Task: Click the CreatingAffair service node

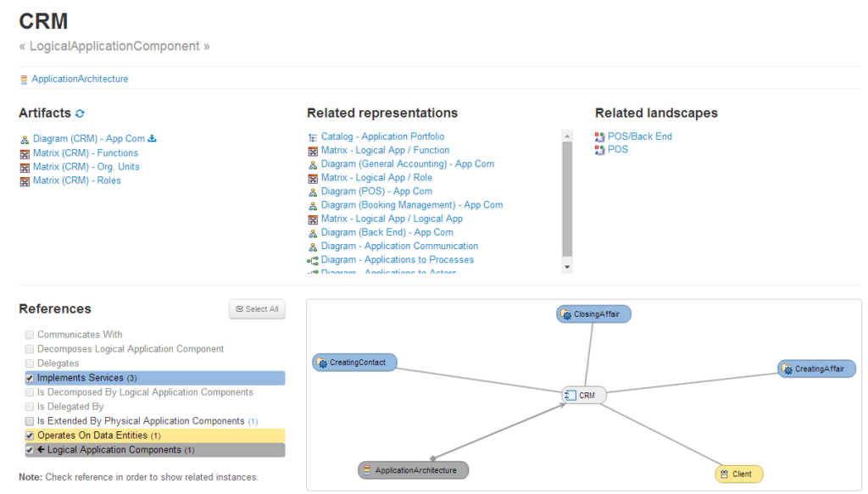Action: [x=817, y=369]
